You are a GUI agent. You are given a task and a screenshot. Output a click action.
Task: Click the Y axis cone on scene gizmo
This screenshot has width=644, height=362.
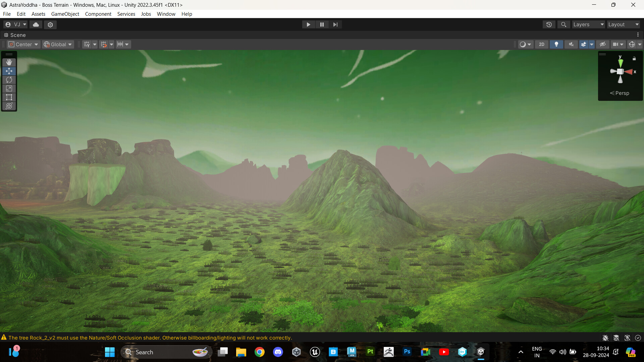[x=621, y=63]
